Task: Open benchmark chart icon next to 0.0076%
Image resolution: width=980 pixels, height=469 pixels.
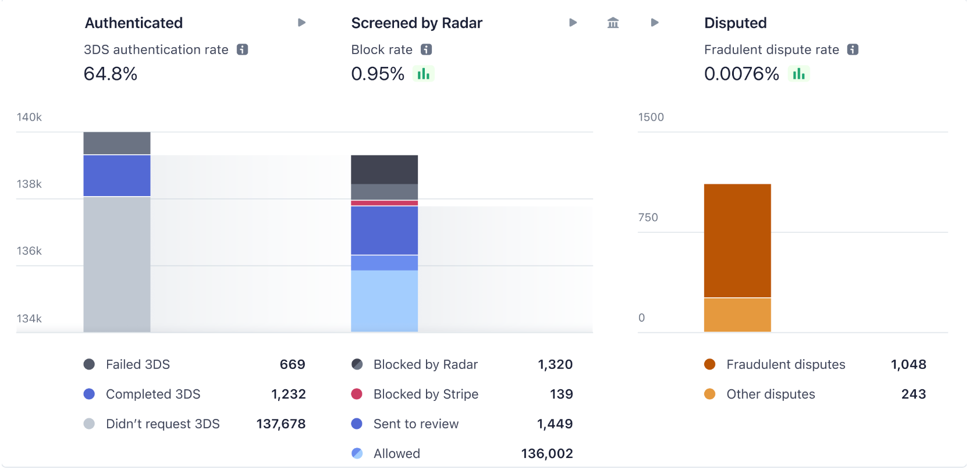Action: tap(798, 74)
